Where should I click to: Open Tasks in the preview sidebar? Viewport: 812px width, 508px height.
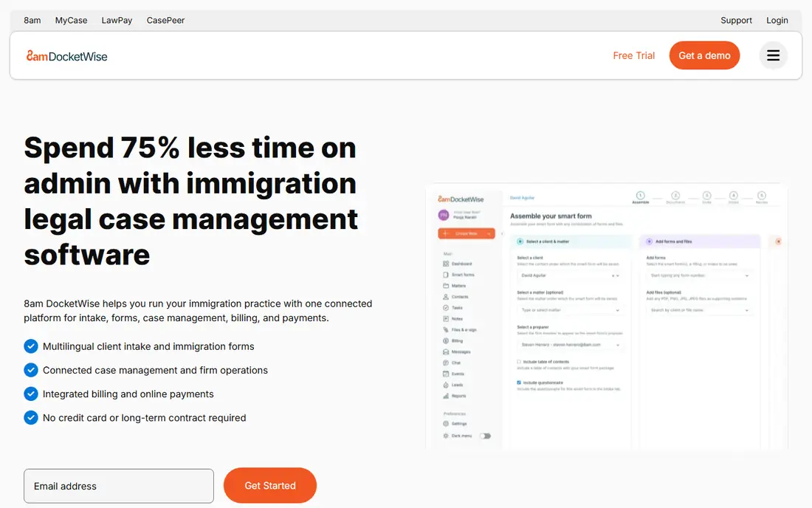[x=453, y=308]
